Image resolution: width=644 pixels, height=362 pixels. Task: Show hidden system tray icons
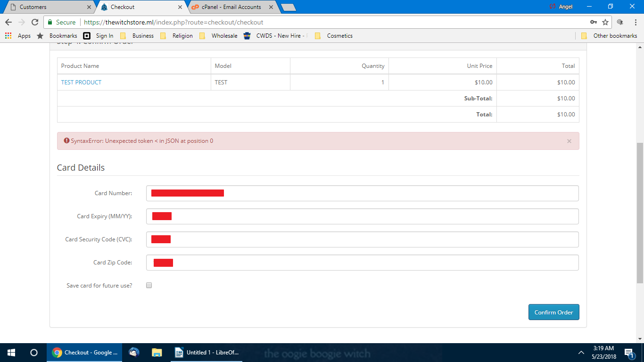tap(581, 353)
